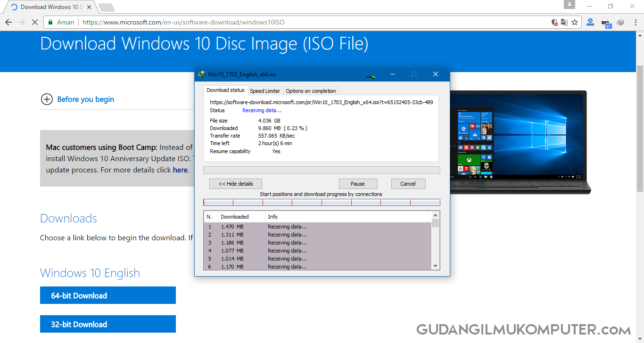Pause the download
The height and width of the screenshot is (343, 644).
(x=358, y=184)
